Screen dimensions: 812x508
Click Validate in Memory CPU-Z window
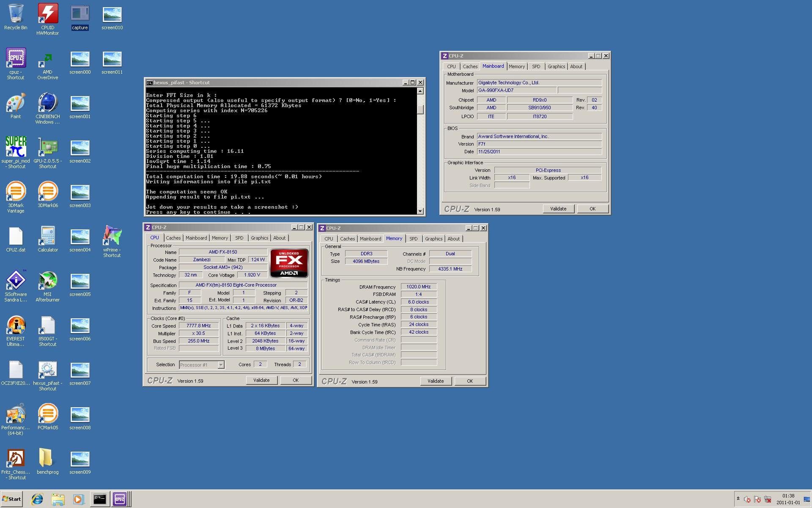tap(436, 381)
